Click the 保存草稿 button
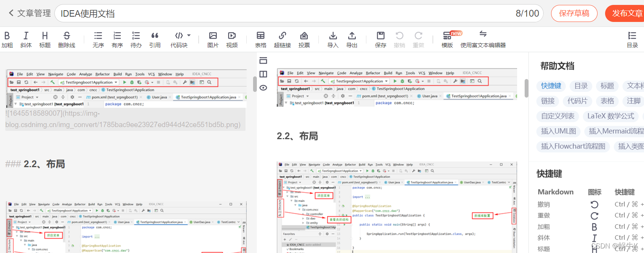 point(574,14)
